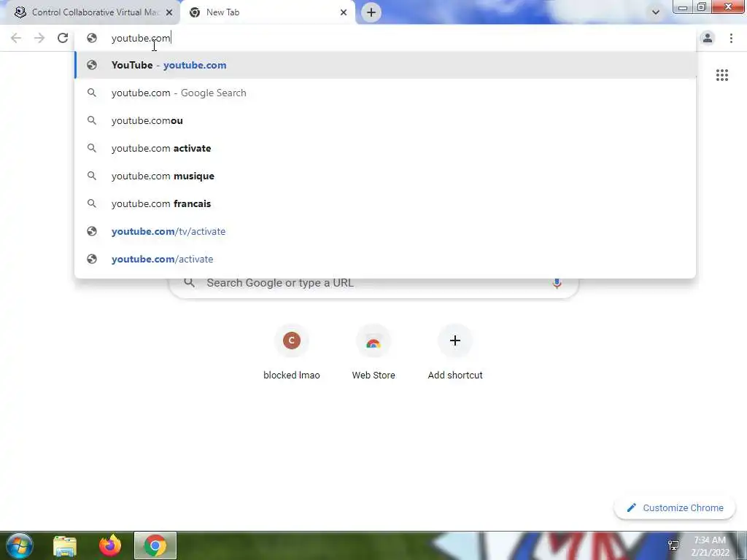Click the browser back arrow

point(16,38)
